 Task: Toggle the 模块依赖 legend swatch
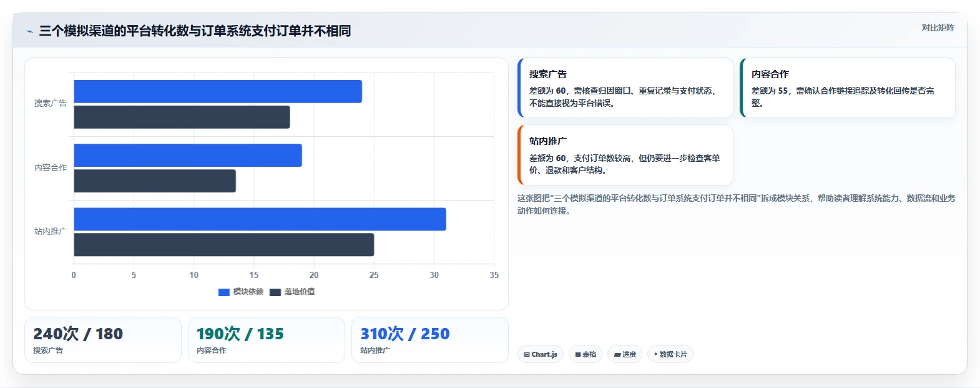224,292
